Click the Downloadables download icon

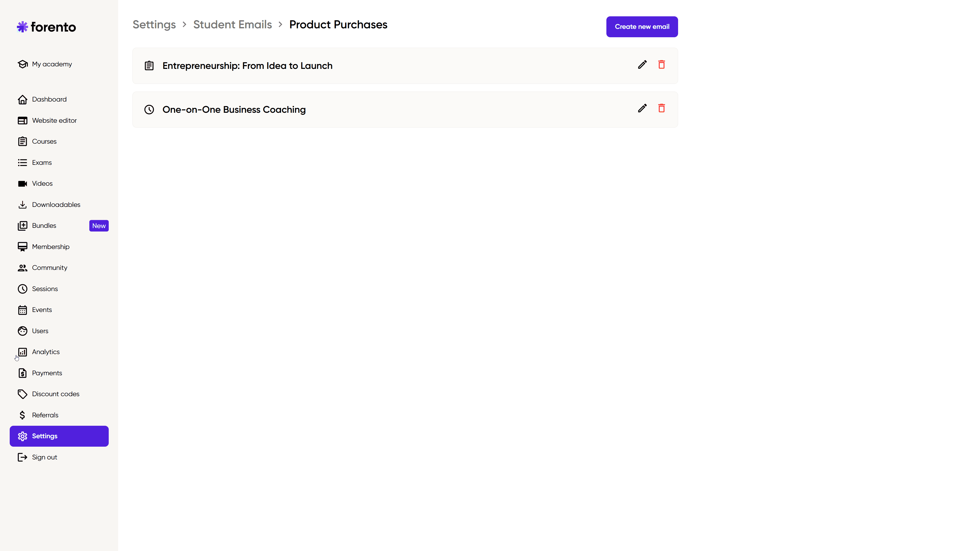pyautogui.click(x=22, y=205)
